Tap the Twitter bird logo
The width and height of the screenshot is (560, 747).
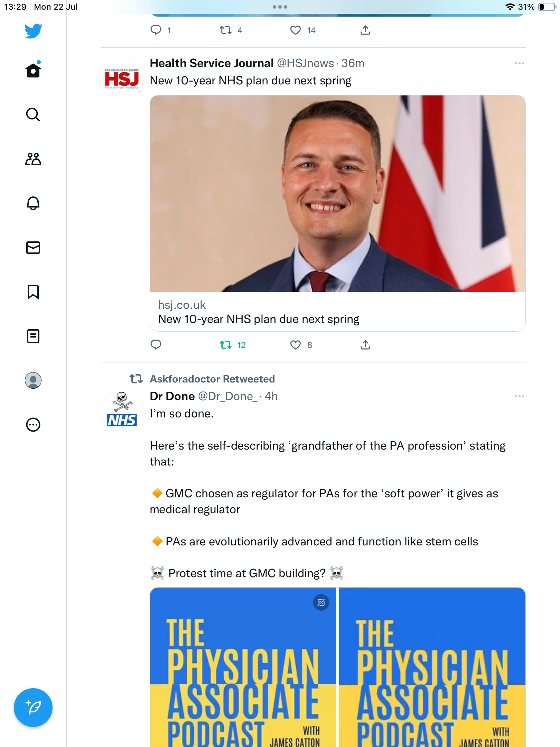(x=33, y=31)
